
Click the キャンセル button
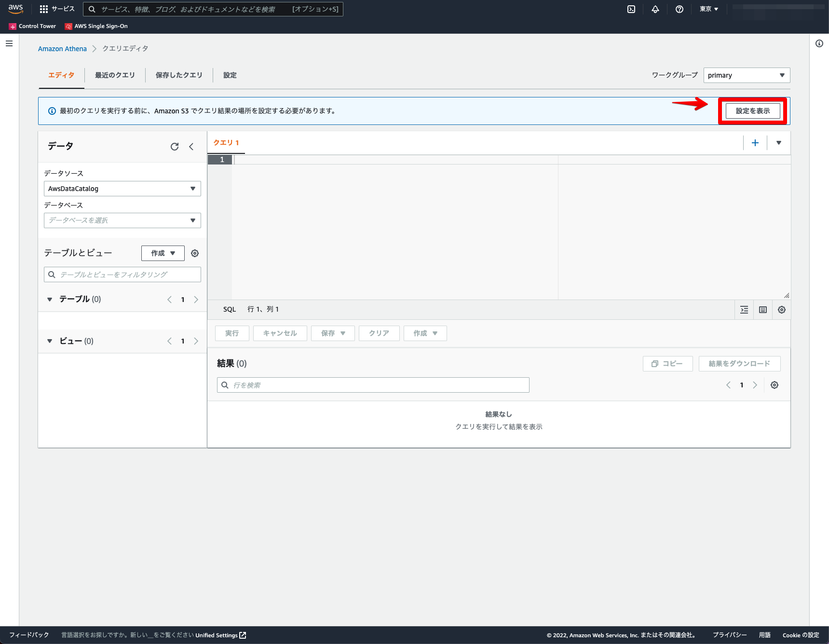tap(280, 333)
